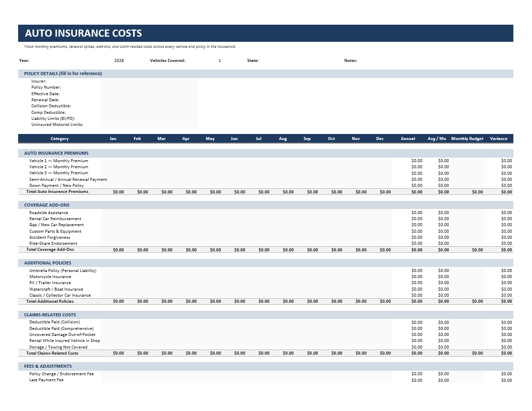Click the Effective Date: label
This screenshot has width=532, height=411.
45,94
